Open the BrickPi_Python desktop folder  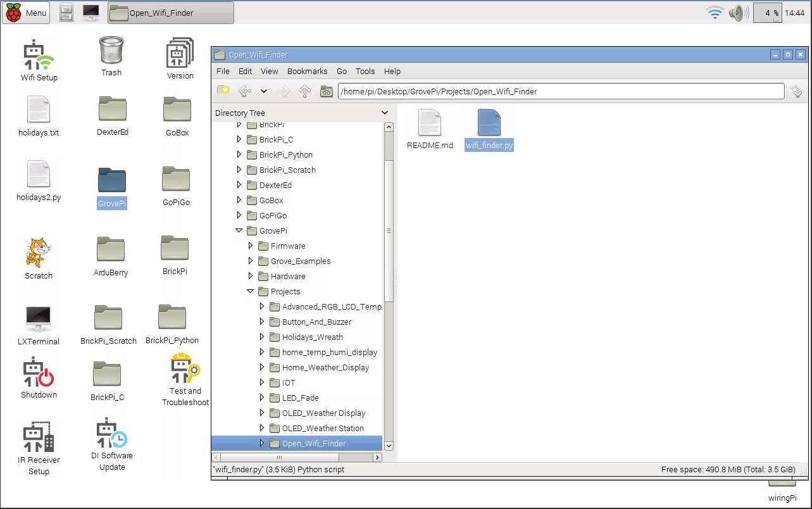(172, 324)
